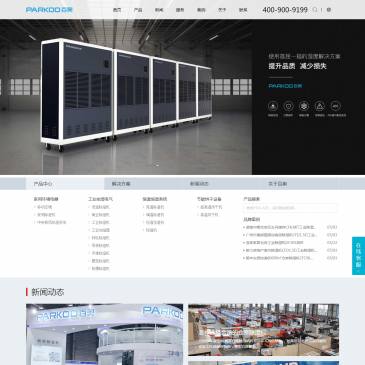Click the triangle circular icon on banner
The image size is (365, 365).
[319, 106]
